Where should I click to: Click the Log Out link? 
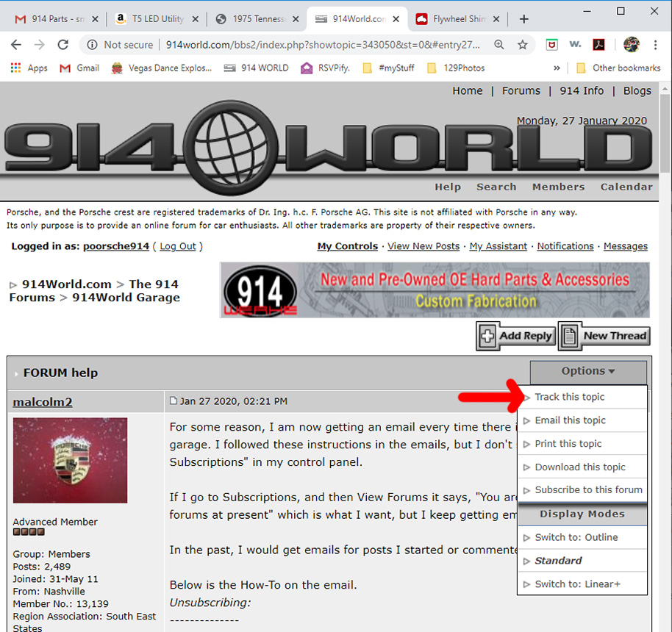pyautogui.click(x=178, y=246)
